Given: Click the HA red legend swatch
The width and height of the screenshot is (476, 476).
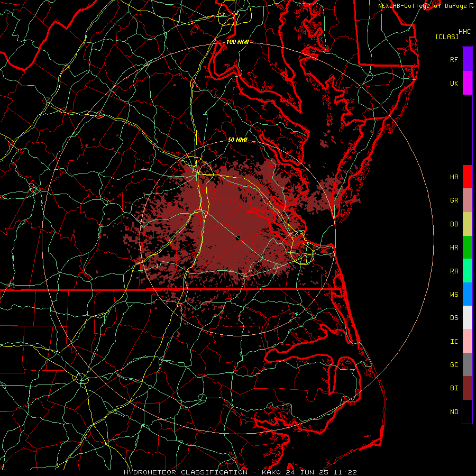Looking at the screenshot, I should (x=467, y=177).
